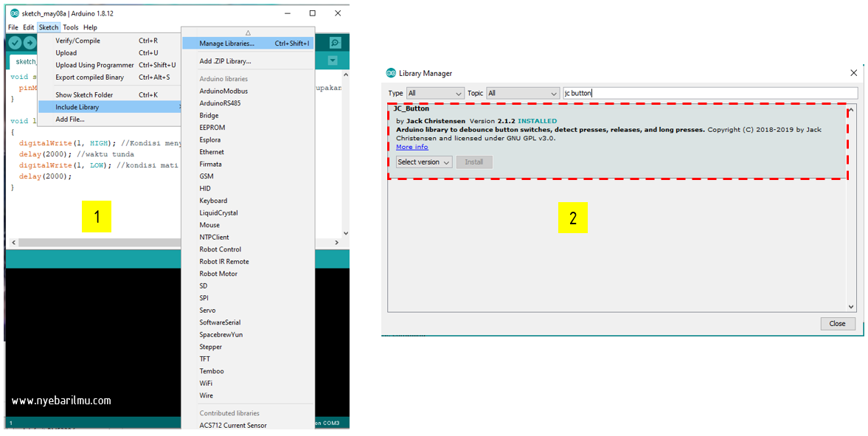This screenshot has height=436, width=868.
Task: Open the Sketch menu
Action: click(x=49, y=27)
